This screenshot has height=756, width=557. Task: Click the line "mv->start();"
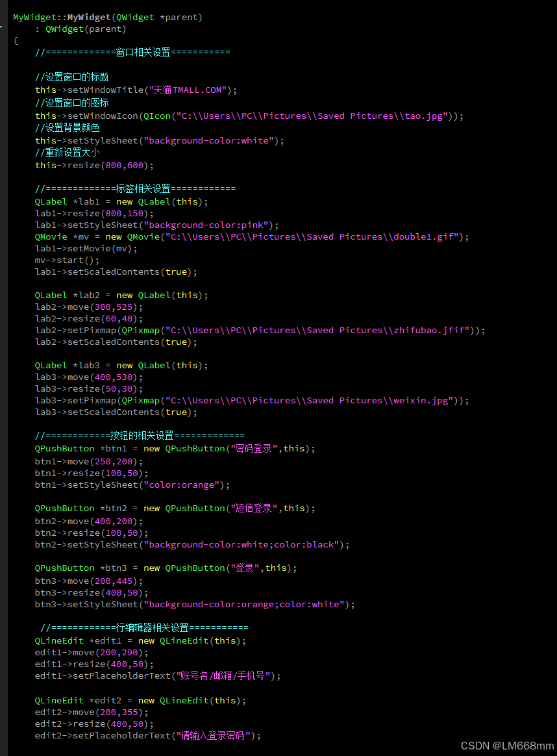pos(67,260)
